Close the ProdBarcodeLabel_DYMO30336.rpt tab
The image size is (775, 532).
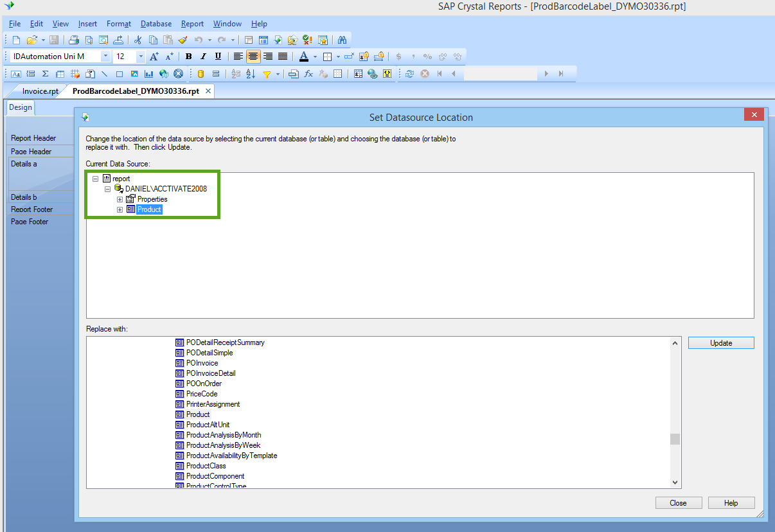pos(208,91)
